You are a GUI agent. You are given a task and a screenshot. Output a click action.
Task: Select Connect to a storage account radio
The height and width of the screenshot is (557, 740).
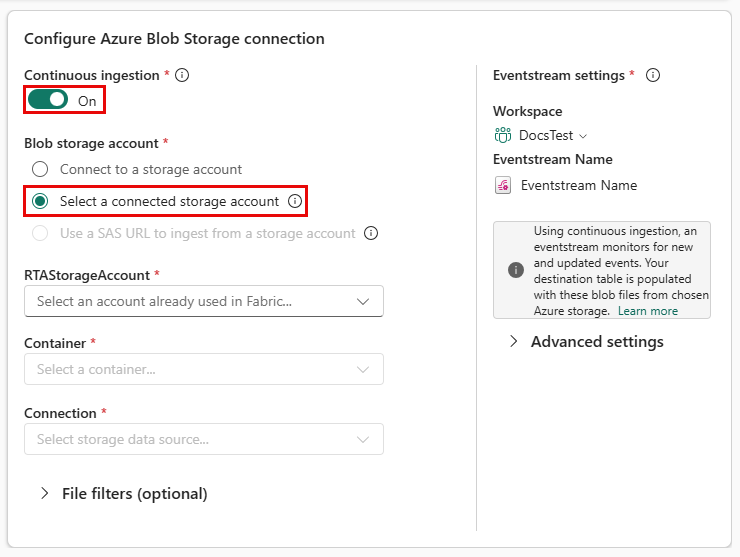click(40, 169)
